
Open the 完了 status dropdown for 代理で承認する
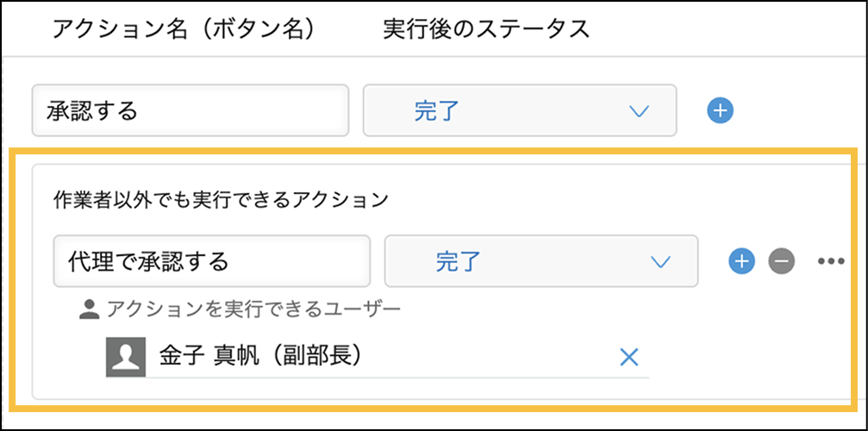[x=541, y=260]
